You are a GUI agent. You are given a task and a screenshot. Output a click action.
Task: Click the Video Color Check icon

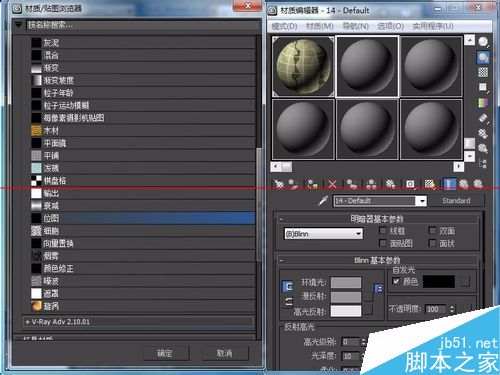(483, 102)
